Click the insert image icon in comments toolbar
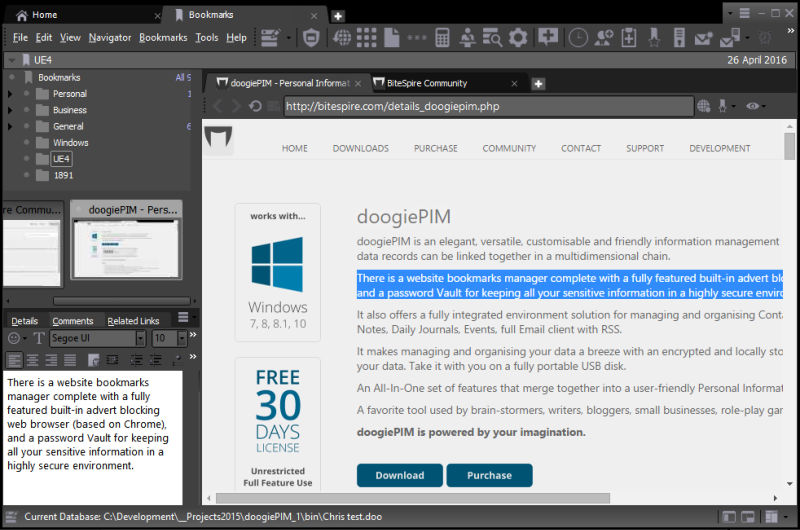Screen dimensions: 800x530 [x=93, y=360]
